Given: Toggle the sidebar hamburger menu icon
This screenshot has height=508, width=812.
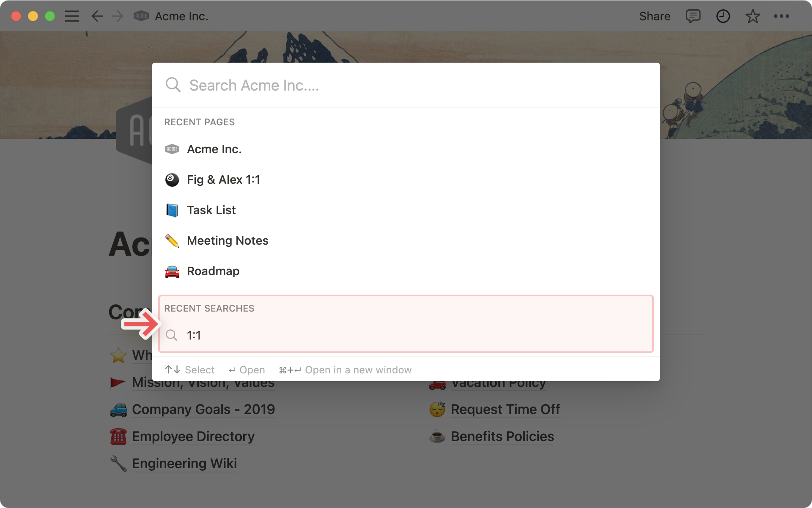Looking at the screenshot, I should tap(72, 16).
